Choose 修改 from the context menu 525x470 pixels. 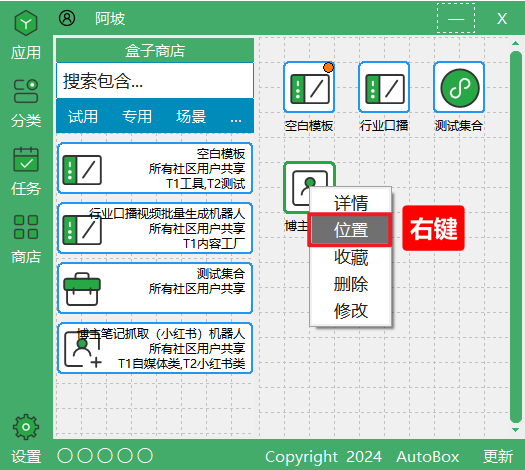(351, 311)
